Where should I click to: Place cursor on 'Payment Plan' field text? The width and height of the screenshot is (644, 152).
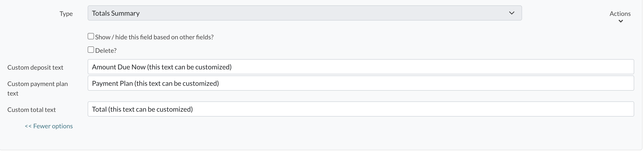(112, 84)
